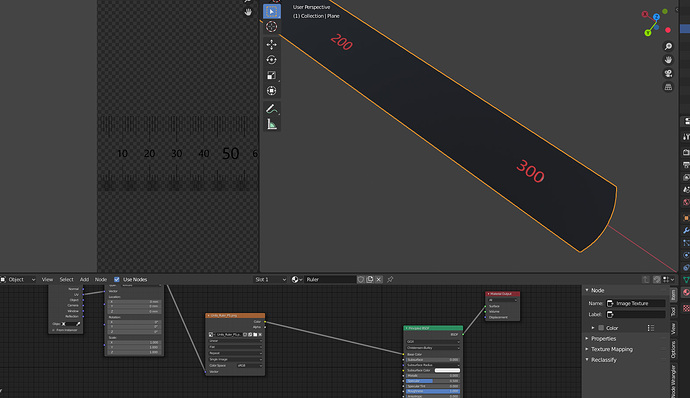Viewport: 690px width, 398px height.
Task: Open the Color Space sRGB dropdown
Action: click(250, 365)
